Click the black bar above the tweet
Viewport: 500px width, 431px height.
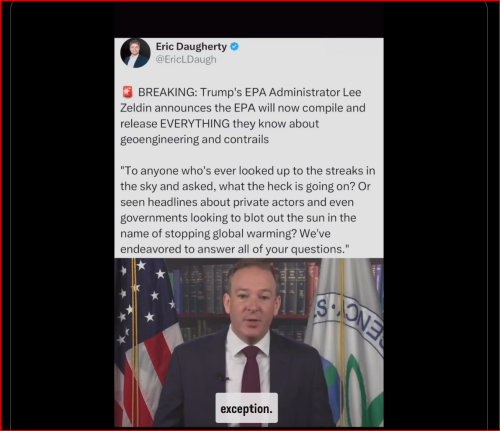[249, 20]
